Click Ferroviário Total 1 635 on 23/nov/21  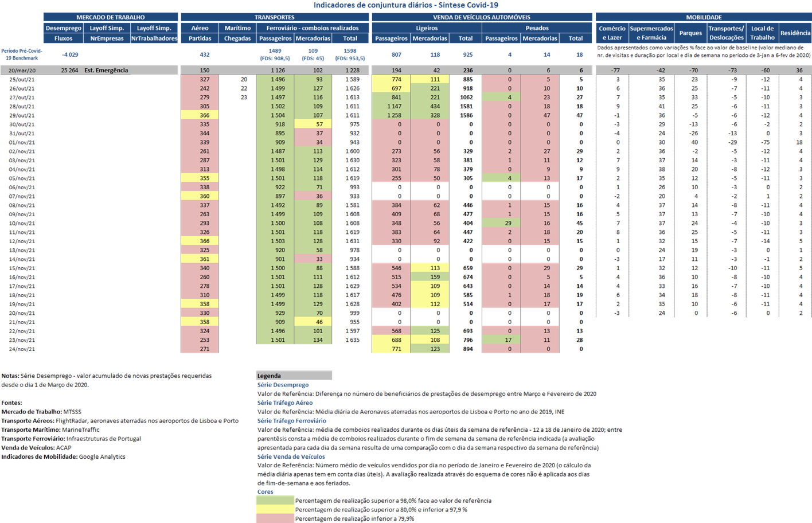352,340
